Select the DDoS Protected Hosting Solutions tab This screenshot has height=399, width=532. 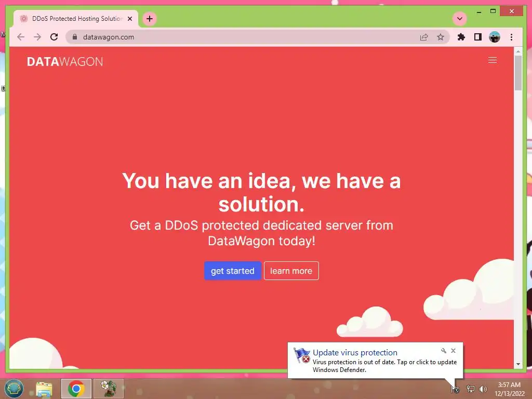76,19
